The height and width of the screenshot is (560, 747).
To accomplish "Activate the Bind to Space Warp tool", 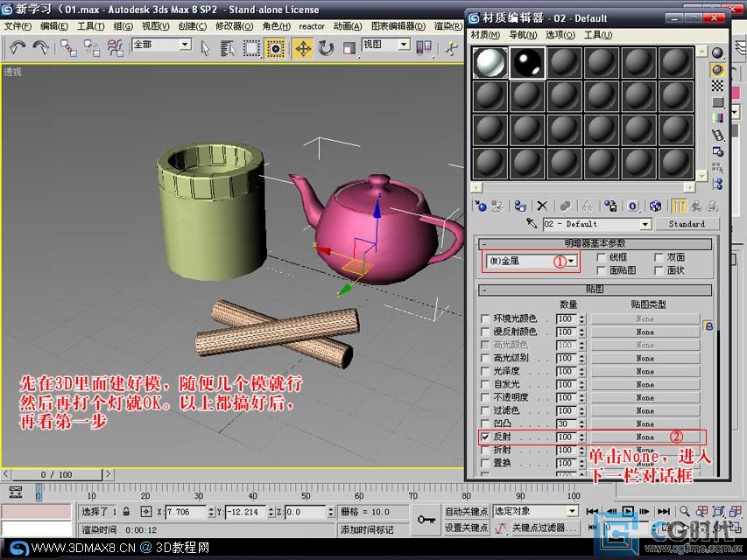I will click(115, 47).
